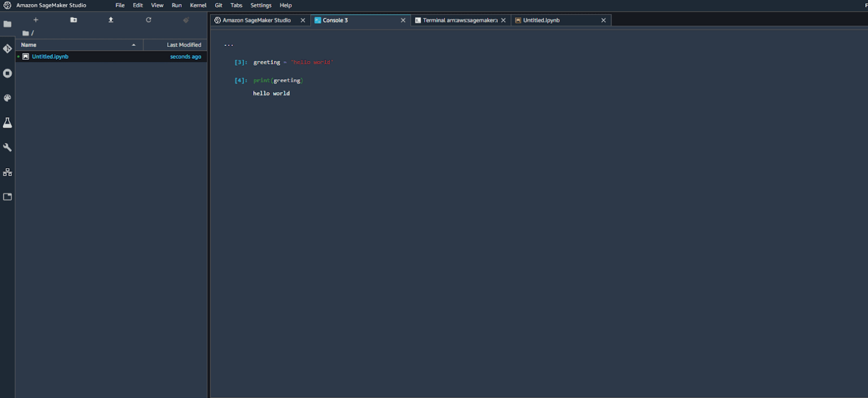Open the Git panel in the sidebar
Screen dimensions: 868x398
7,49
